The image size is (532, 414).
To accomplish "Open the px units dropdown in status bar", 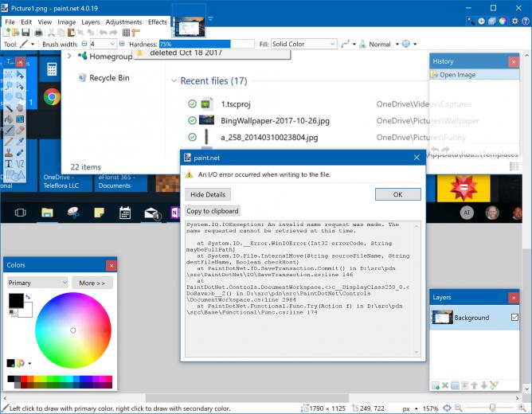I will click(x=410, y=408).
